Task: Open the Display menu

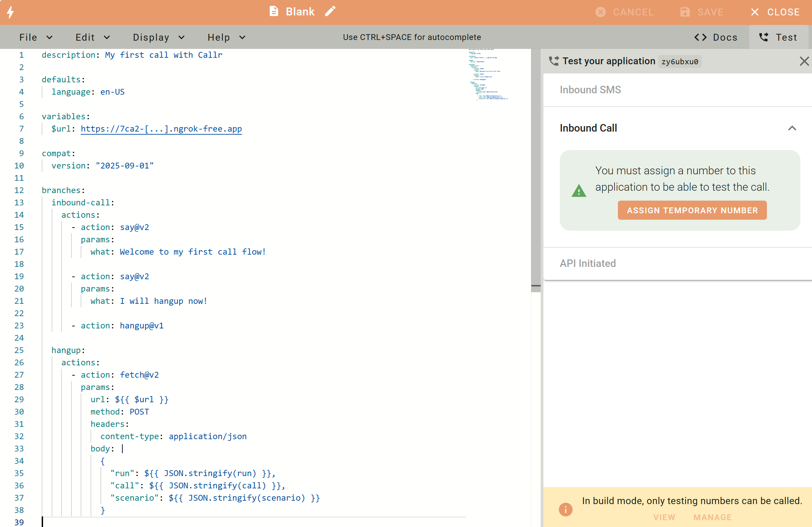Action: [x=158, y=37]
